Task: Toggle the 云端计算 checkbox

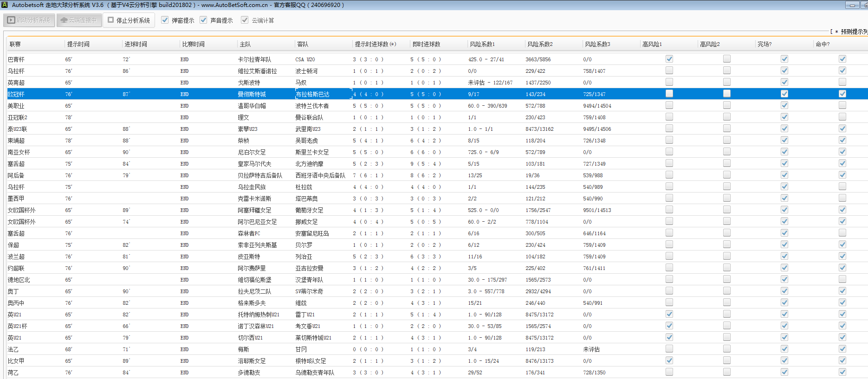Action: [x=245, y=20]
